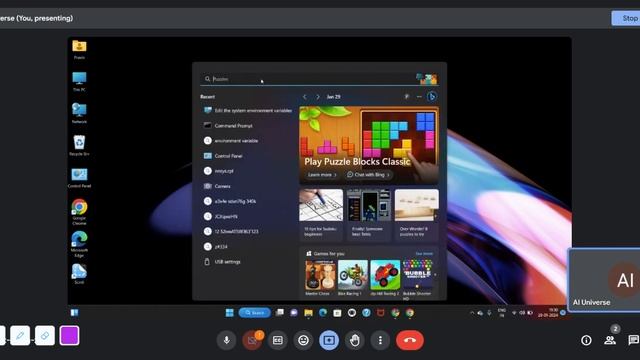Open USB settings from recent list
The image size is (640, 360).
click(x=248, y=262)
